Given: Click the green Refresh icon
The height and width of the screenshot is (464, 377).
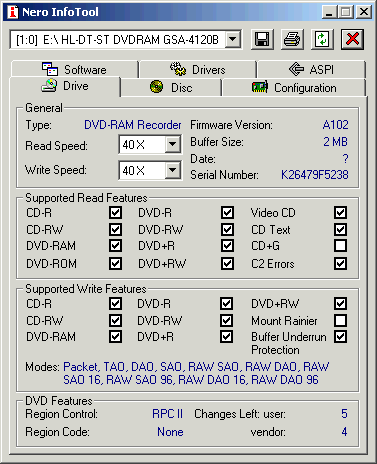Looking at the screenshot, I should pyautogui.click(x=322, y=39).
